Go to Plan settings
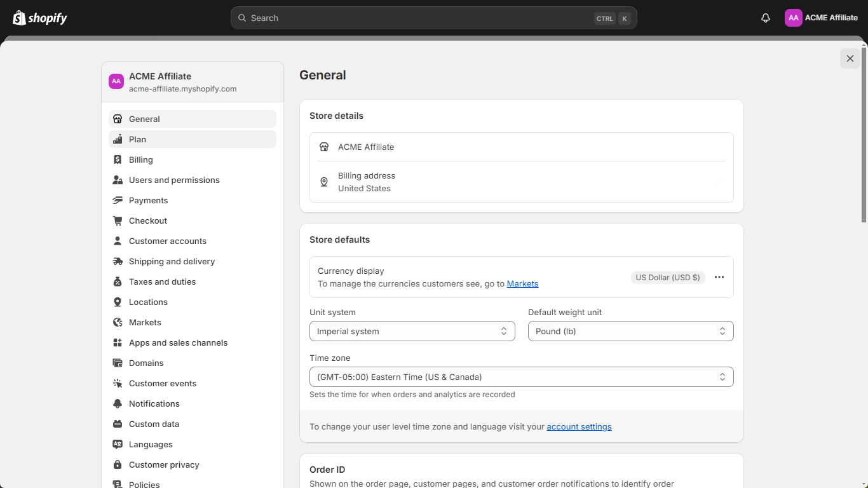868x488 pixels. click(x=193, y=139)
